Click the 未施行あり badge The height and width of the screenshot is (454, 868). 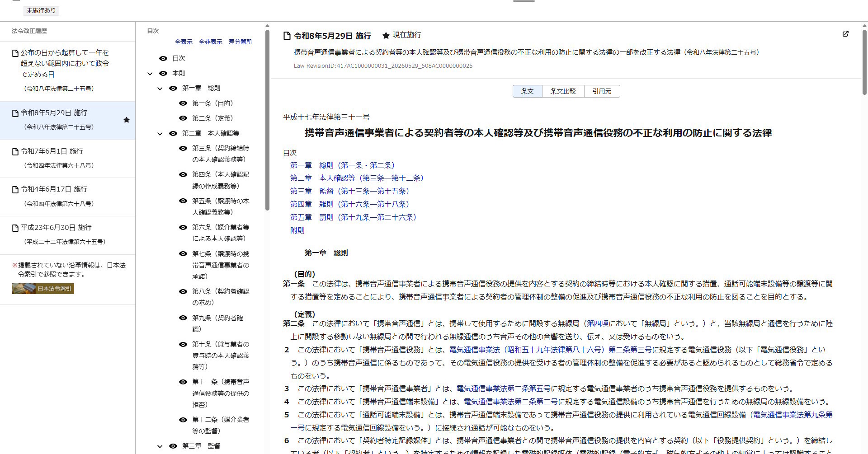(41, 10)
